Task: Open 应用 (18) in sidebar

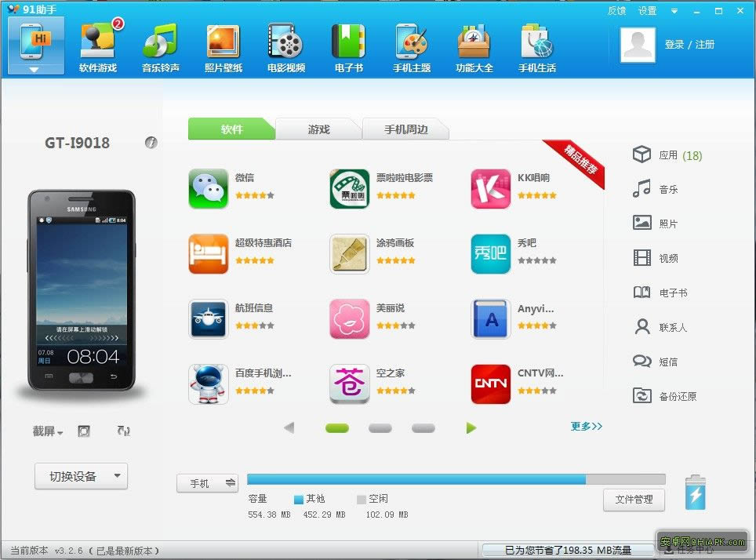Action: (667, 155)
